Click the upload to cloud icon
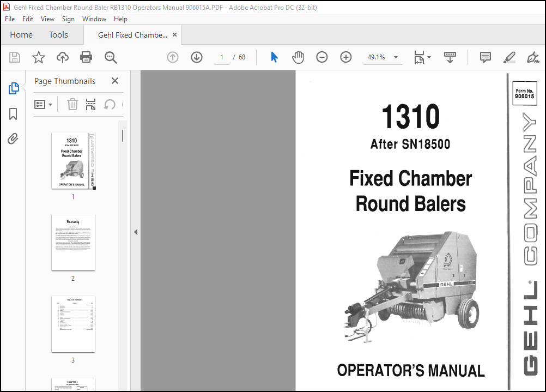 (x=63, y=57)
